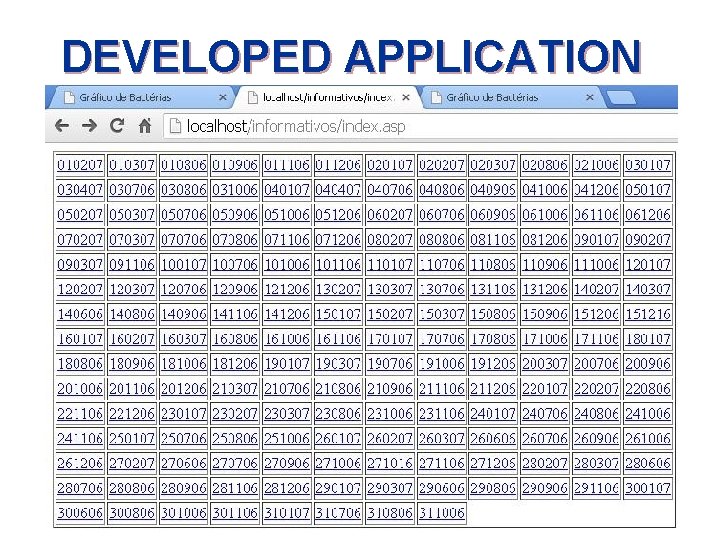The width and height of the screenshot is (720, 540).
Task: Navigate to the 201106 entry
Action: [132, 388]
